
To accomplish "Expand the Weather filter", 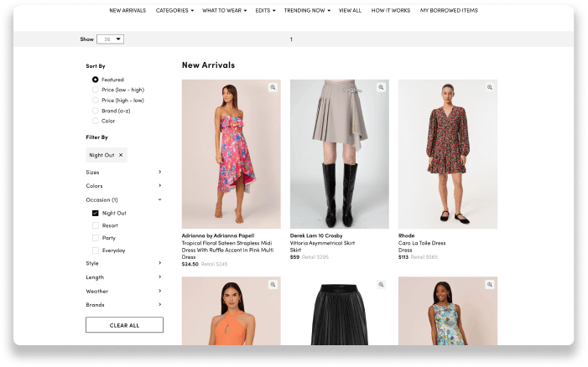I will 124,291.
